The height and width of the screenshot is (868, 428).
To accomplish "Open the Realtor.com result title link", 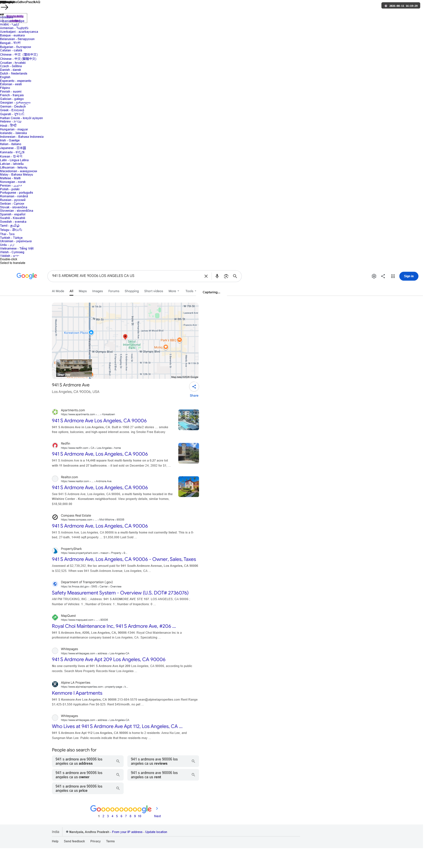I will pyautogui.click(x=100, y=487).
